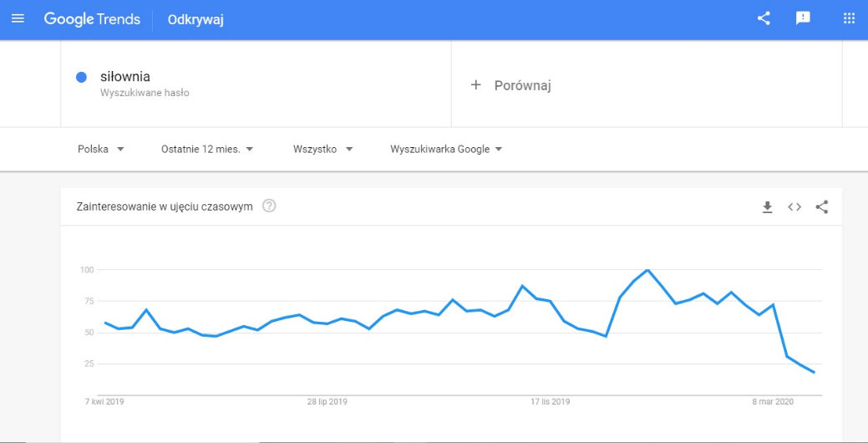
Task: Open the Wyszukiwarka Google search type dropdown
Action: pyautogui.click(x=446, y=149)
